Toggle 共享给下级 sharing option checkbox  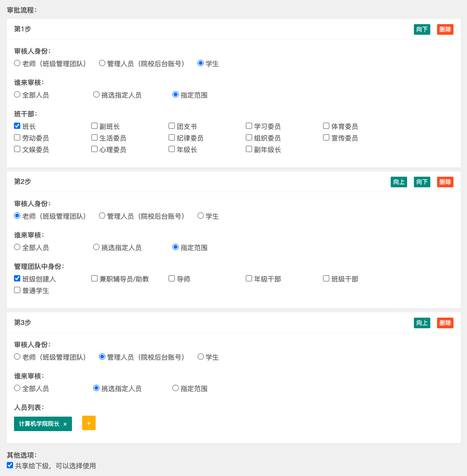pyautogui.click(x=10, y=465)
